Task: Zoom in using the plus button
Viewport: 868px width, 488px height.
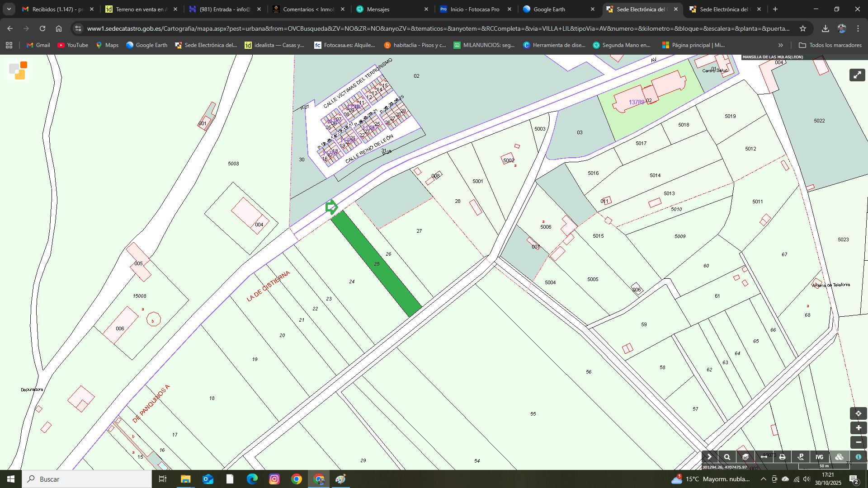Action: [858, 428]
